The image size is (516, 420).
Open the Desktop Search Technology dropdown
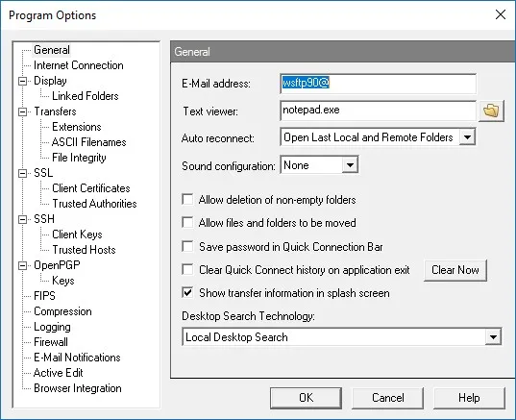point(493,336)
